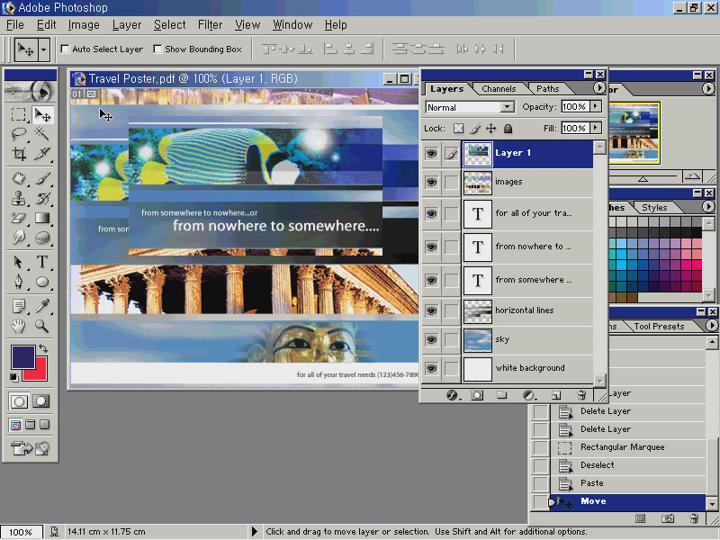Add a layer style in Layers panel

coord(452,395)
